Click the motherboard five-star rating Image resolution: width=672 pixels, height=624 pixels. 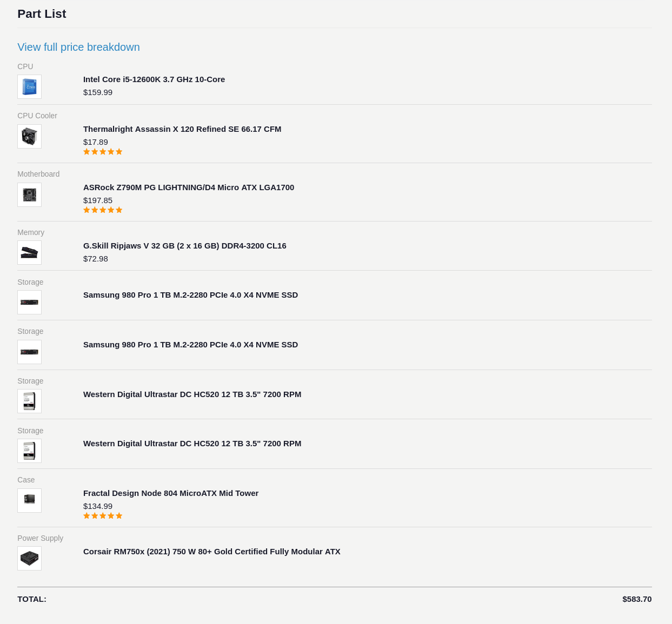pos(103,210)
